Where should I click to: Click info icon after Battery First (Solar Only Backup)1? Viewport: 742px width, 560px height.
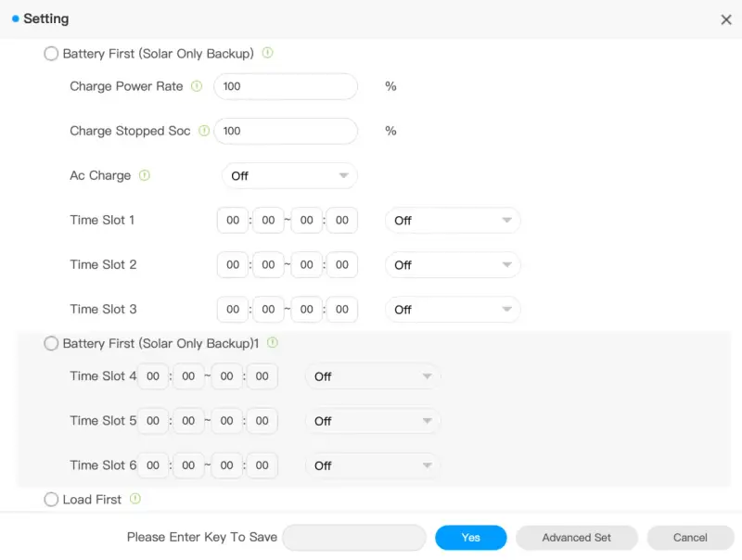272,342
